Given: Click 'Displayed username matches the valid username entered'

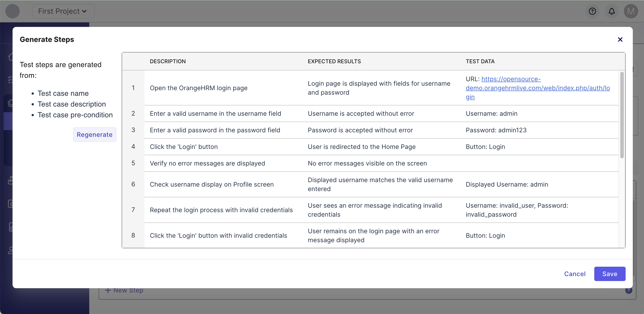Looking at the screenshot, I should (x=380, y=184).
